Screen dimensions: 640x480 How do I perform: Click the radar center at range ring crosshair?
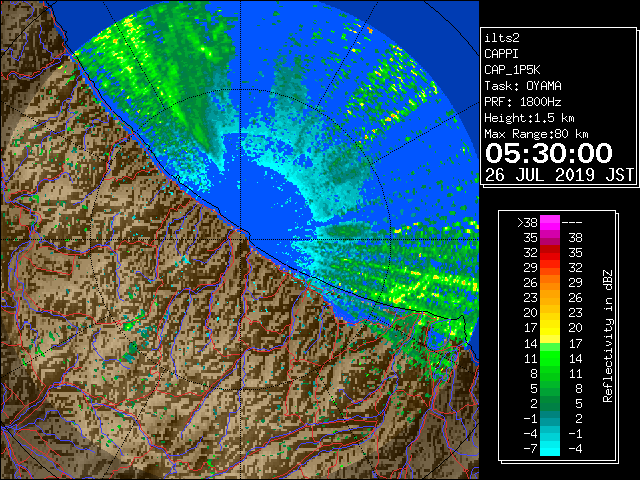coord(240,239)
